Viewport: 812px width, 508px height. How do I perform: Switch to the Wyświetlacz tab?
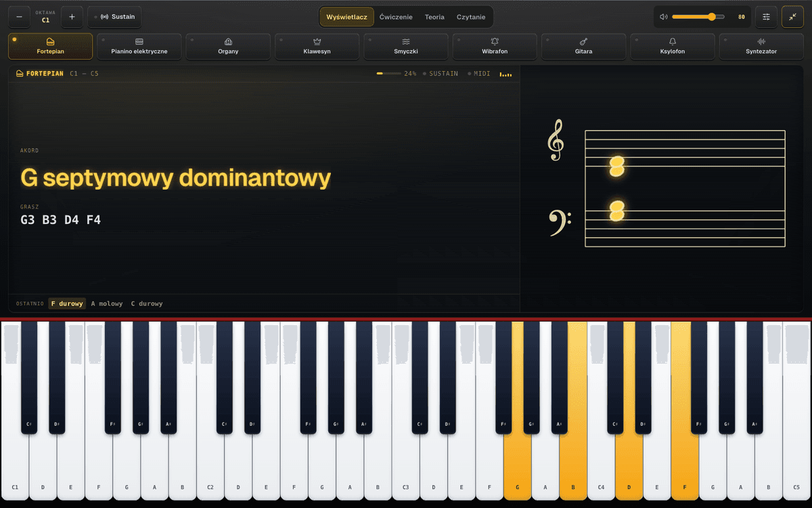346,17
